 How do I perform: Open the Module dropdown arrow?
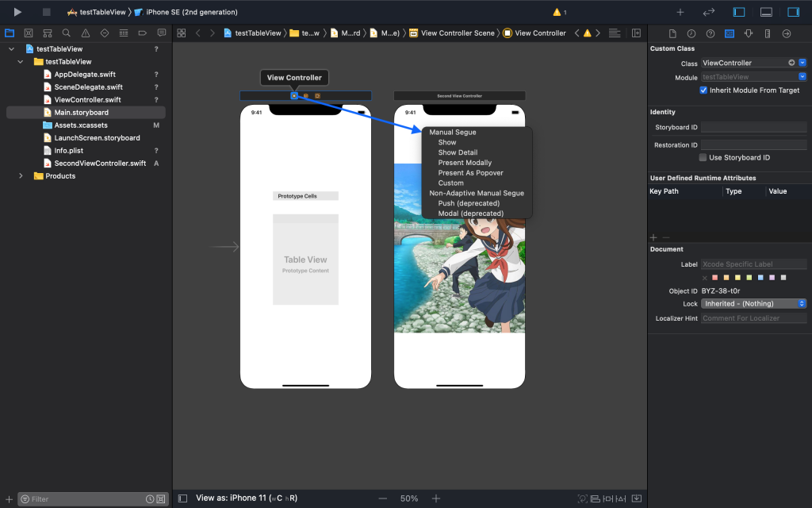pos(802,77)
